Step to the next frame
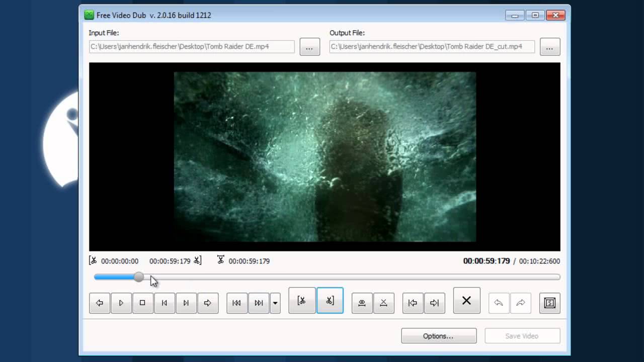Viewport: 644px width, 362px height. [186, 303]
